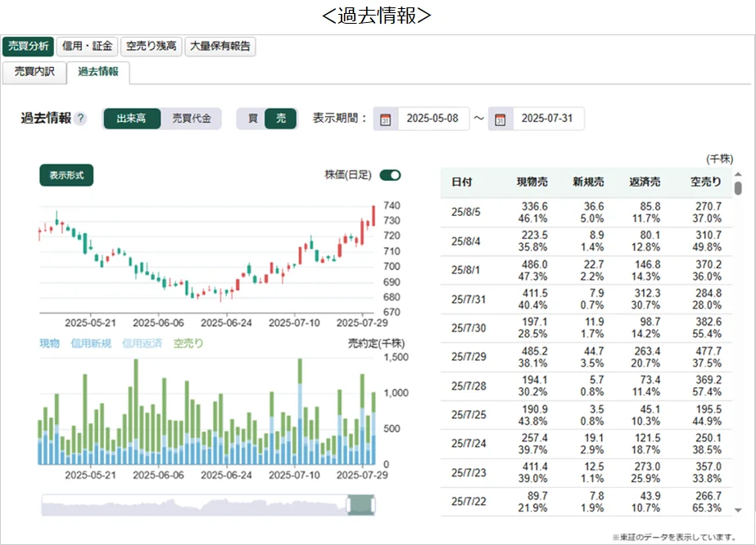Viewport: 756px width, 545px height.
Task: Click the end date field 2025-07-31
Action: 547,119
